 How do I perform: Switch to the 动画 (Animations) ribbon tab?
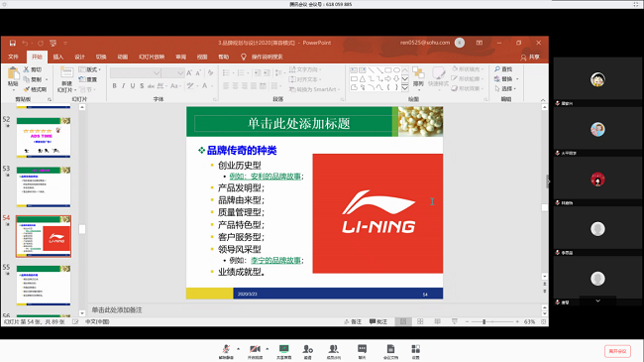click(123, 57)
